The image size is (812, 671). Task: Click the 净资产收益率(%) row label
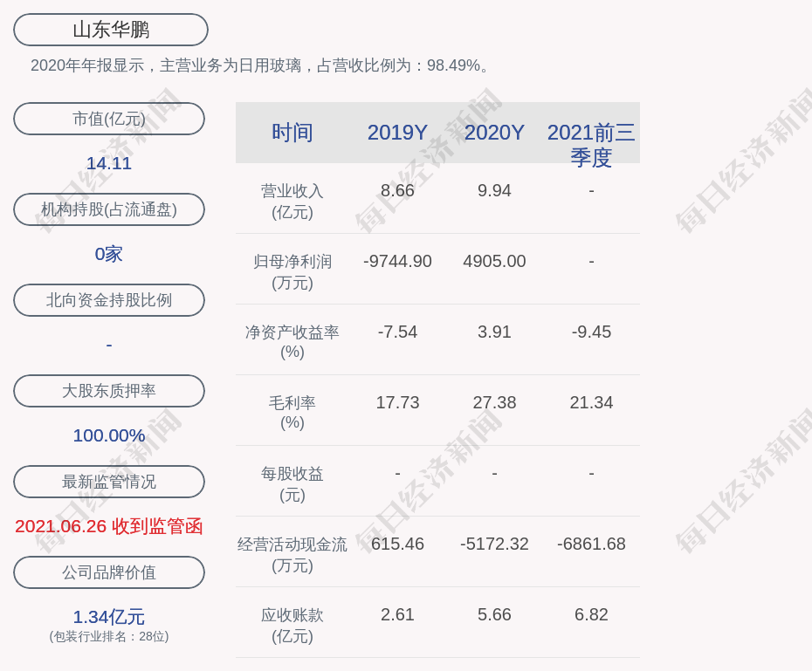[292, 342]
